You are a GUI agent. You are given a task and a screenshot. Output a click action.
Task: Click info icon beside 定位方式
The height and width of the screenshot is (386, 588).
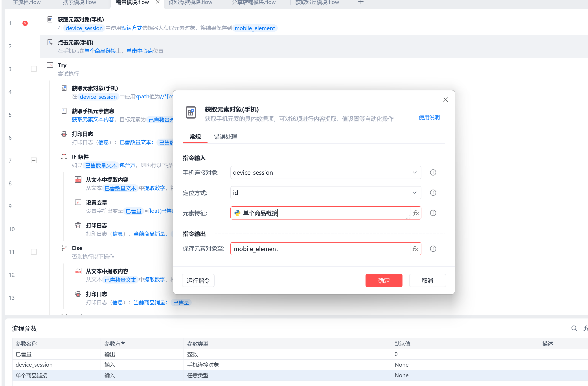pyautogui.click(x=433, y=193)
